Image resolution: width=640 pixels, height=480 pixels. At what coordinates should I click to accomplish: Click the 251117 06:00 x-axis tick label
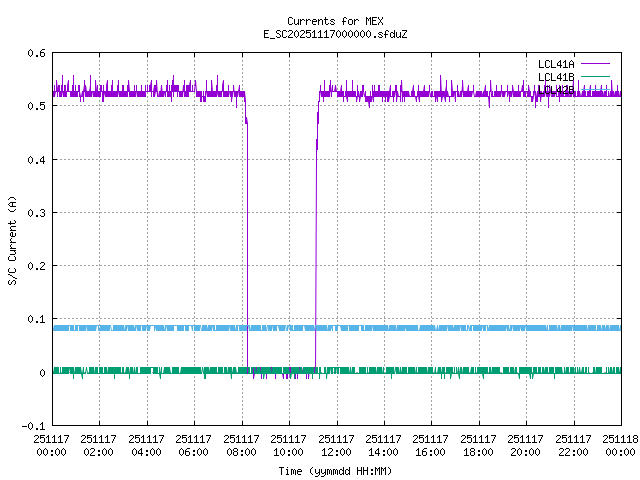coord(194,445)
